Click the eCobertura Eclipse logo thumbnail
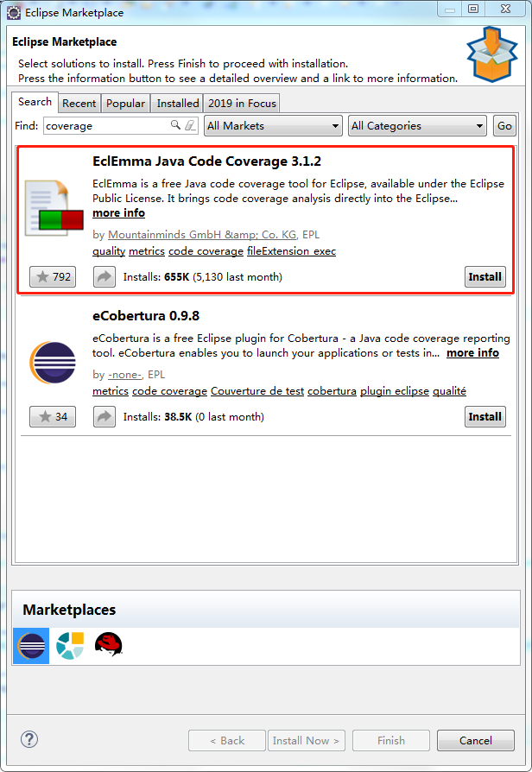This screenshot has height=772, width=532. click(x=53, y=363)
